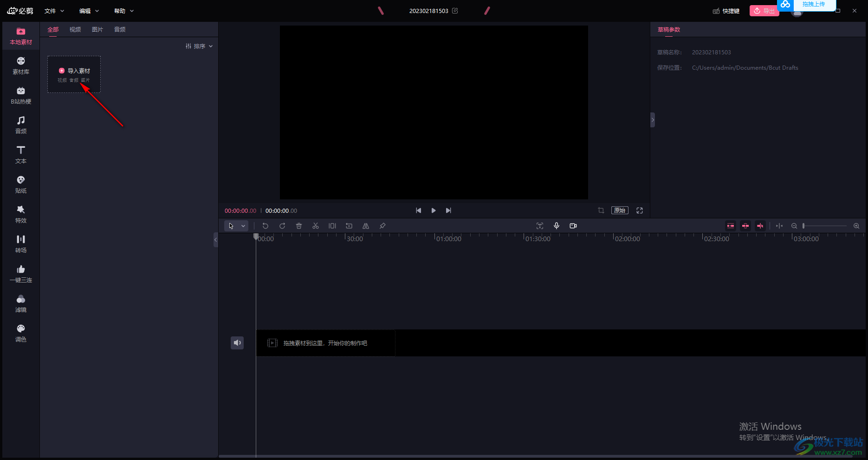Open the 滤镜 filters panel

21,304
